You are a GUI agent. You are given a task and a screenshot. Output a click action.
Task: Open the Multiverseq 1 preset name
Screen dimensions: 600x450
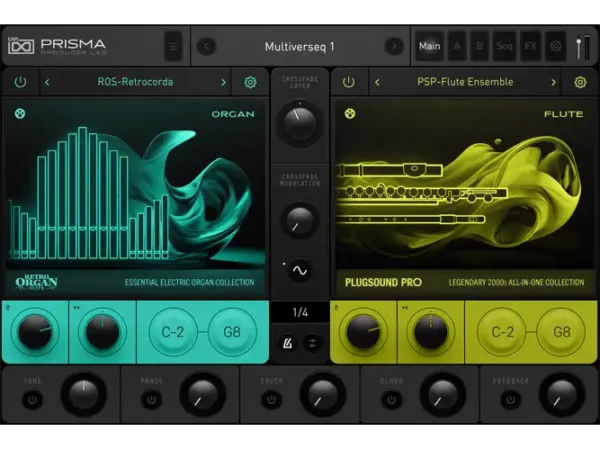(x=300, y=47)
